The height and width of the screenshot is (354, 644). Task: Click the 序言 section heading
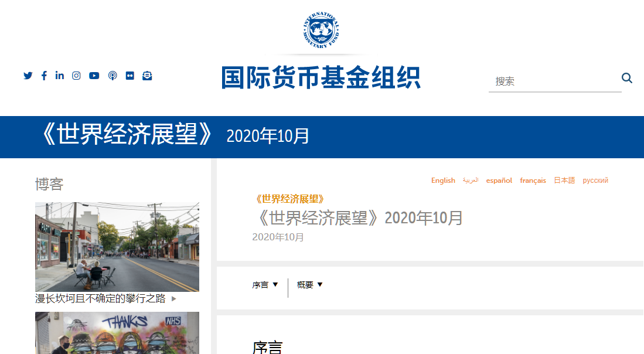(x=267, y=347)
